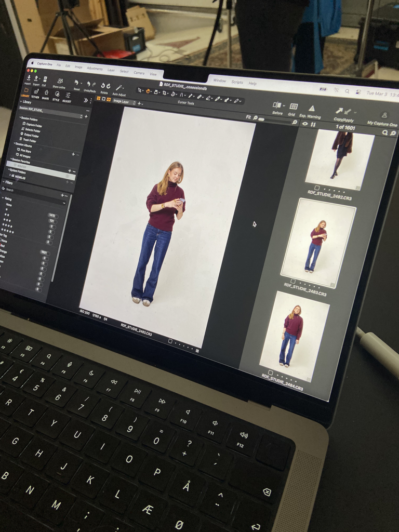Open the Cull tool

[x=45, y=79]
